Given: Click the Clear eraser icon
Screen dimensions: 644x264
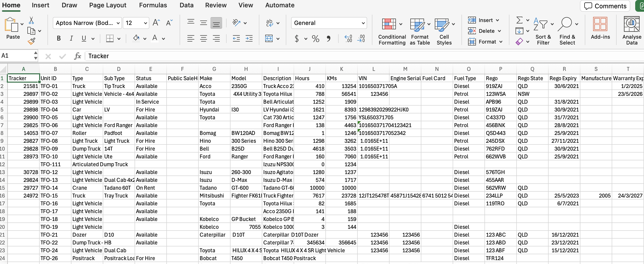Looking at the screenshot, I should point(519,42).
